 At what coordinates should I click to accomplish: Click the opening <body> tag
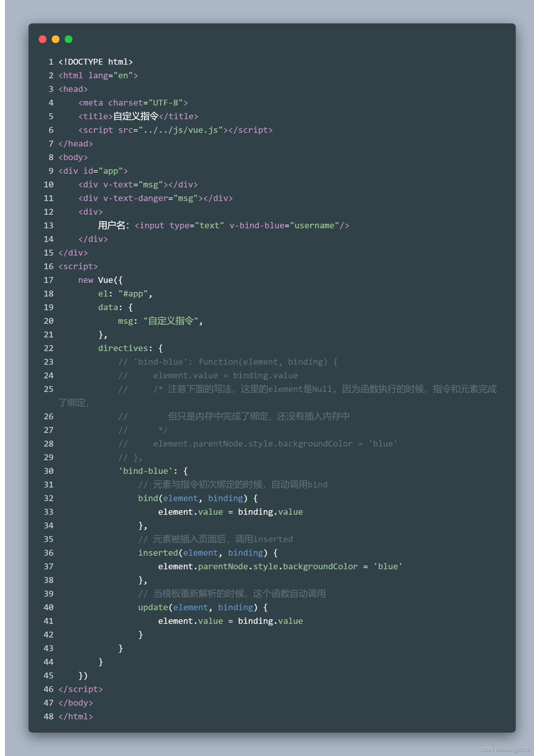[73, 157]
